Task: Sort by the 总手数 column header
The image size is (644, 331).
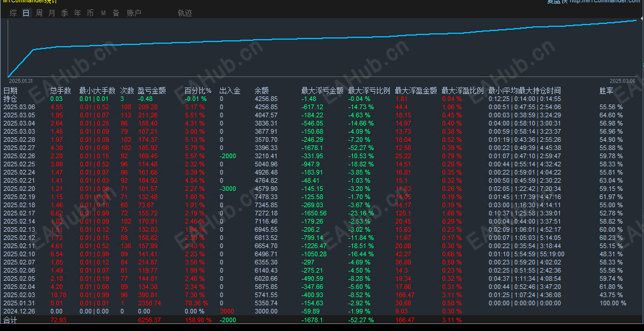Action: [x=61, y=90]
